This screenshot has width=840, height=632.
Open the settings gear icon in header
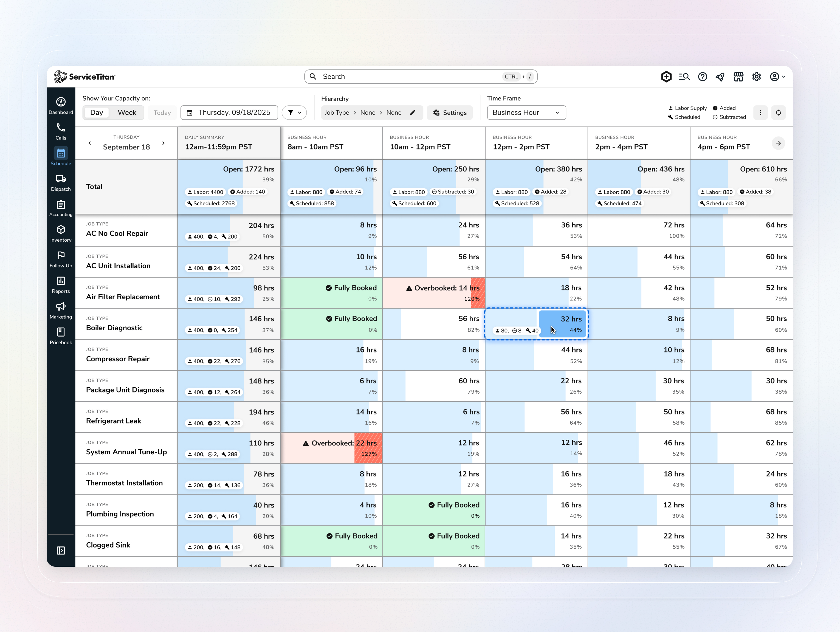click(756, 77)
